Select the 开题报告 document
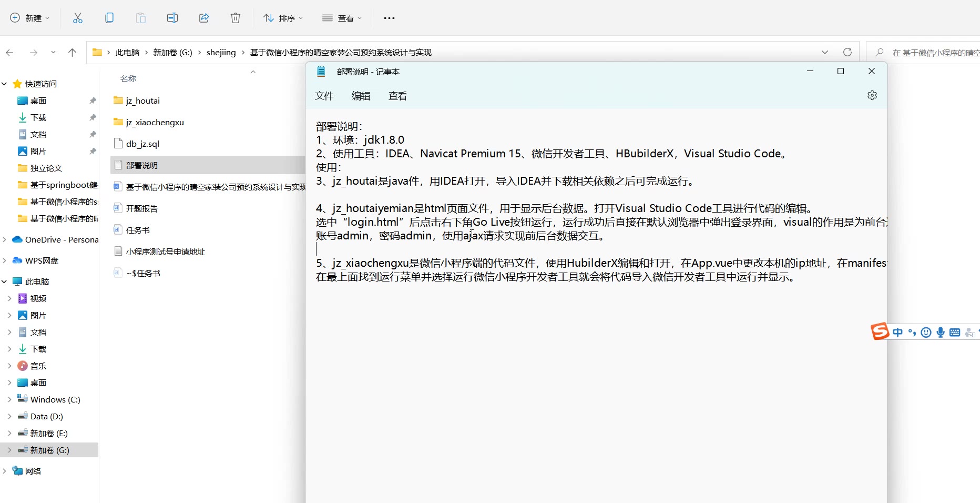The width and height of the screenshot is (980, 503). click(136, 208)
